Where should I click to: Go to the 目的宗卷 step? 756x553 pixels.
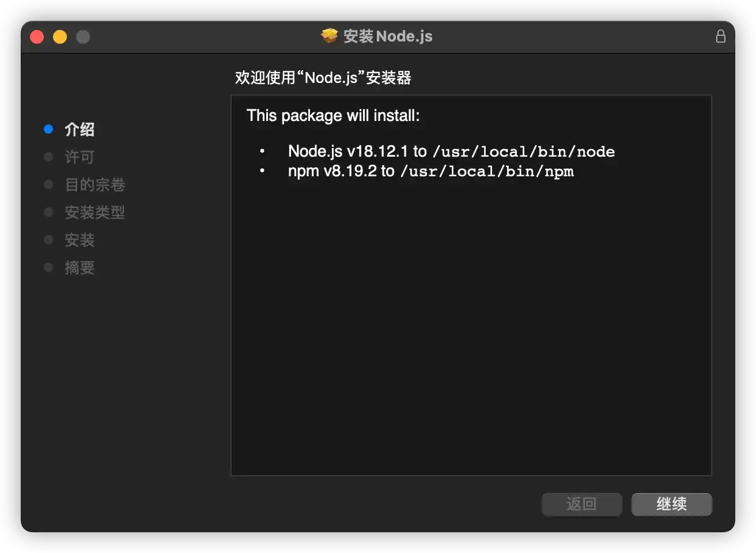tap(94, 185)
